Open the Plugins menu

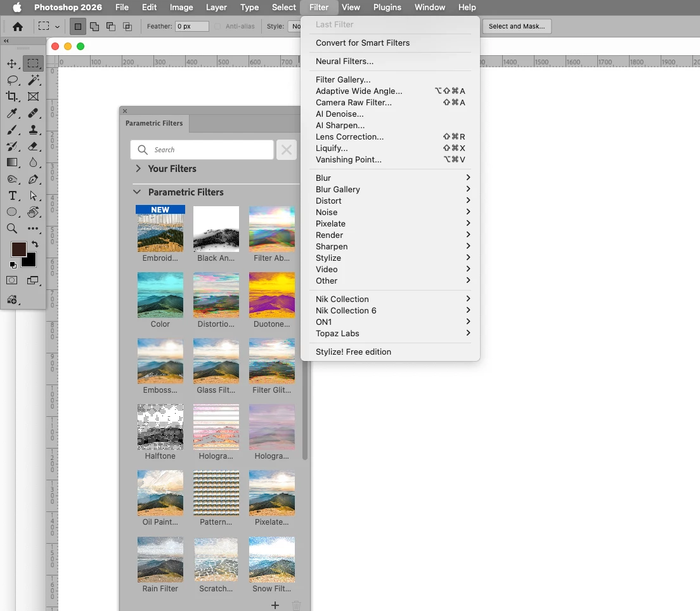387,7
